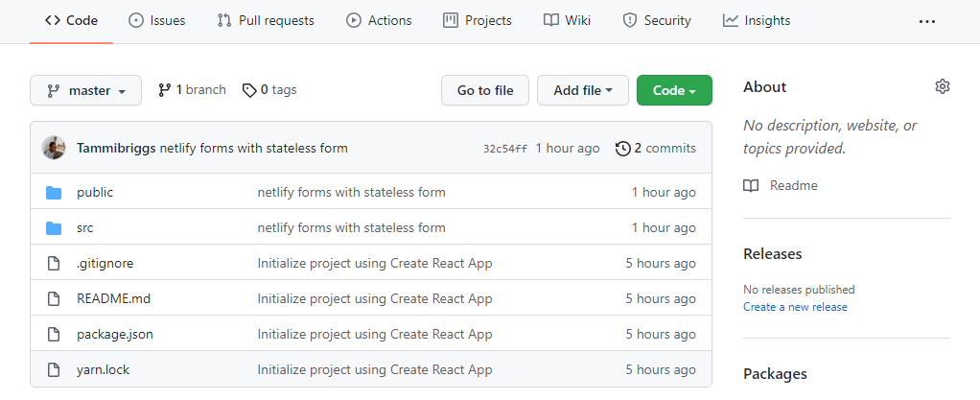Switch to the Actions tab
Viewport: 980px width, 400px height.
point(379,21)
